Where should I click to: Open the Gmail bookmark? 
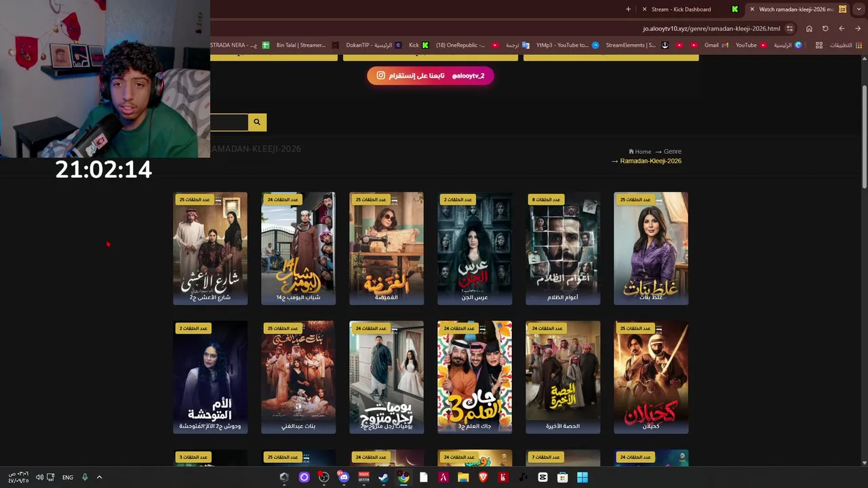click(716, 45)
